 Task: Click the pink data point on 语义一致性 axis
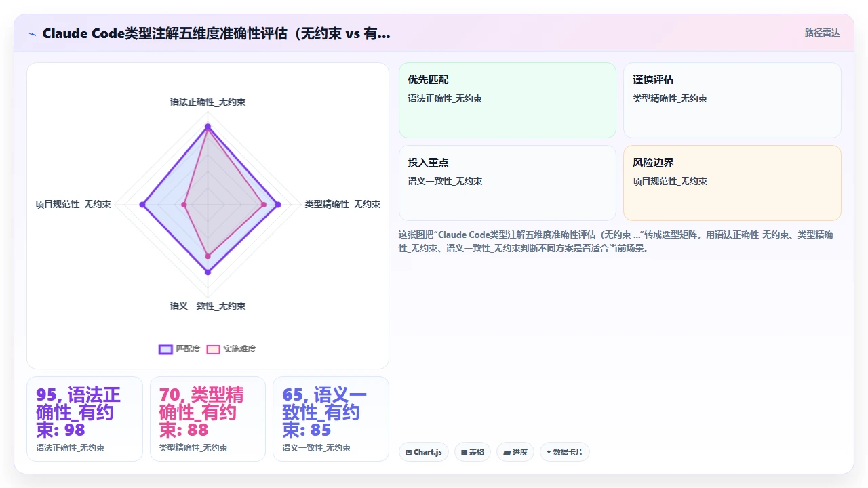click(x=208, y=256)
